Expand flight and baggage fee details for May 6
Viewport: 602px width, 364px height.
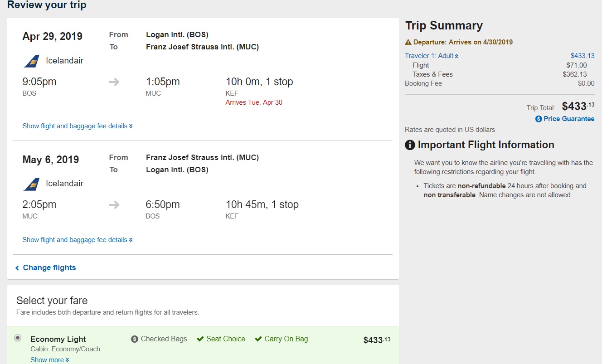pyautogui.click(x=78, y=240)
